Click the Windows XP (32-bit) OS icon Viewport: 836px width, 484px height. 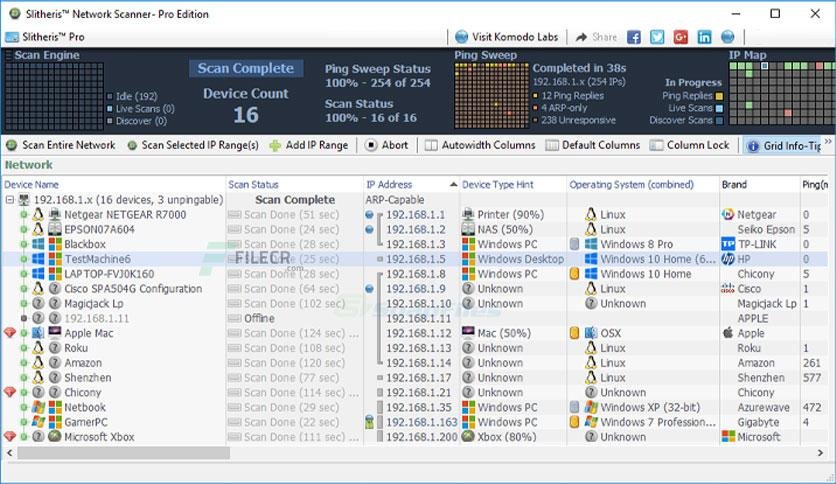click(x=591, y=407)
